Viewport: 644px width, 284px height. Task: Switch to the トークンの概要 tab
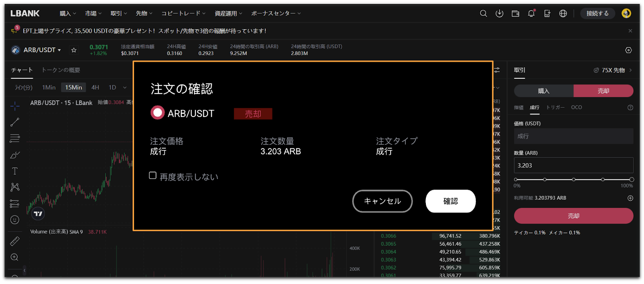61,70
